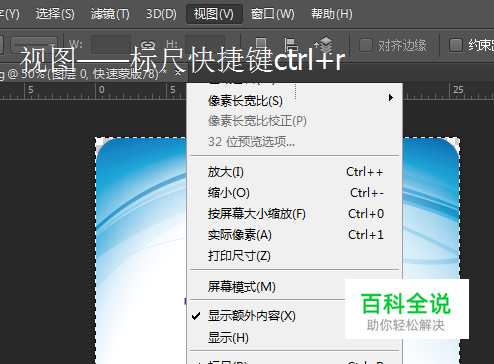Click the path alignment icon
Screen dimensions: 494x364
(291, 45)
